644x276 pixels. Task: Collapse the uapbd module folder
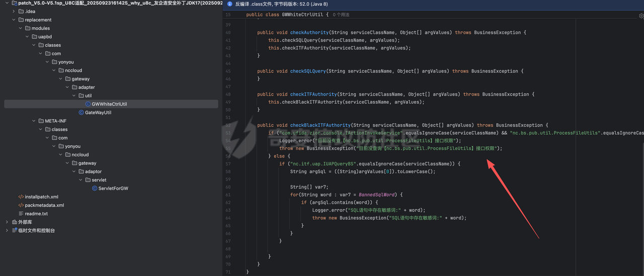27,37
